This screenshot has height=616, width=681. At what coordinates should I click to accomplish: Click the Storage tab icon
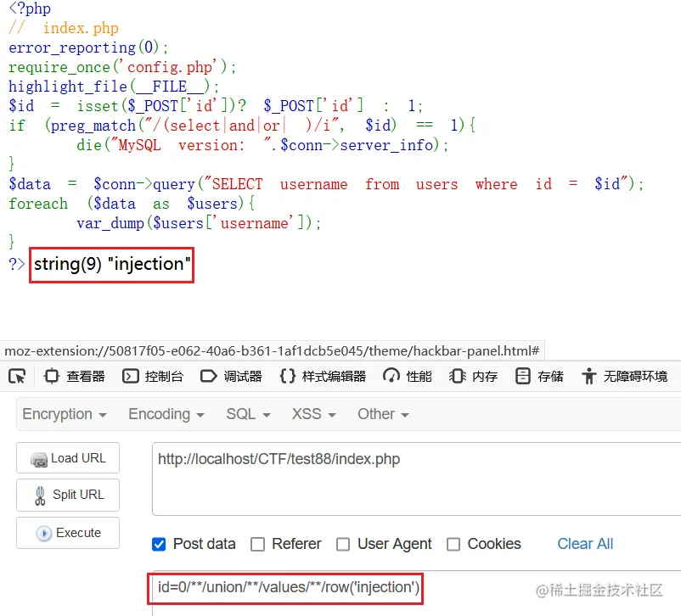[x=522, y=376]
